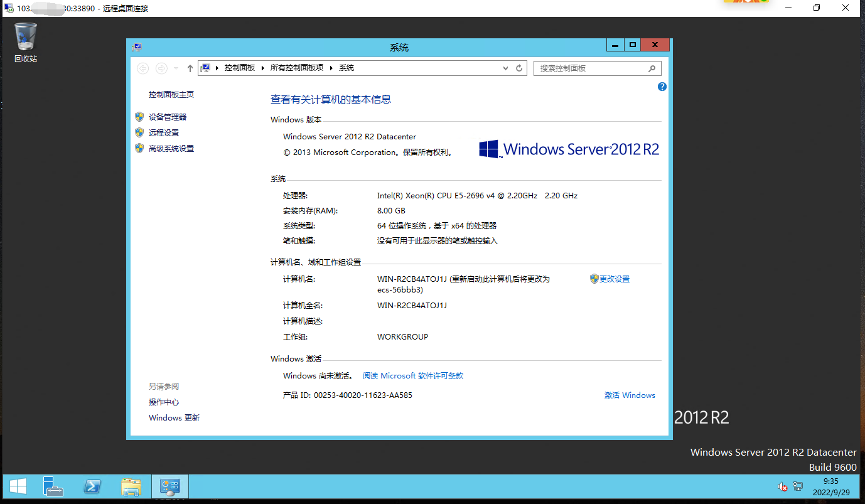The height and width of the screenshot is (504, 865).
Task: Select 控制面板 breadcrumb in the address bar
Action: pyautogui.click(x=240, y=68)
